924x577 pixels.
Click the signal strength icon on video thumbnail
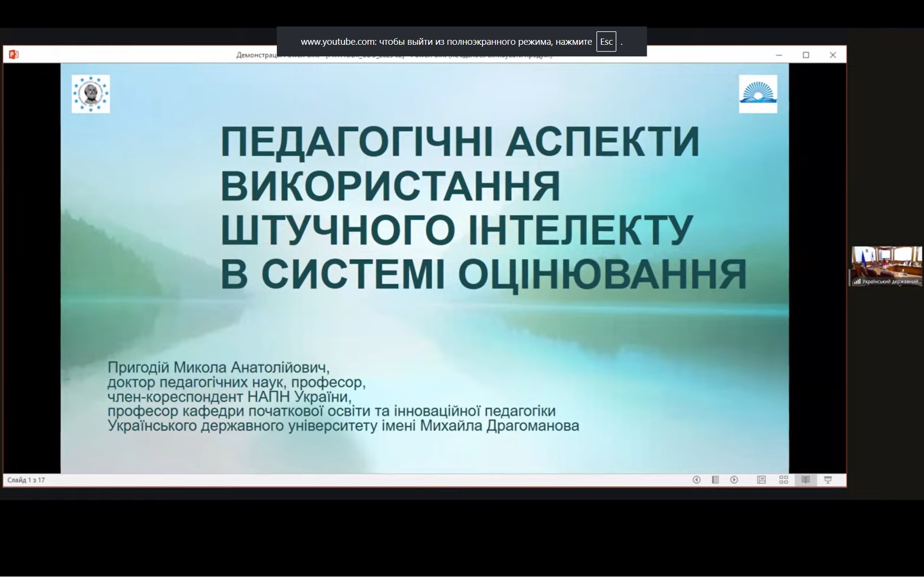tap(857, 282)
